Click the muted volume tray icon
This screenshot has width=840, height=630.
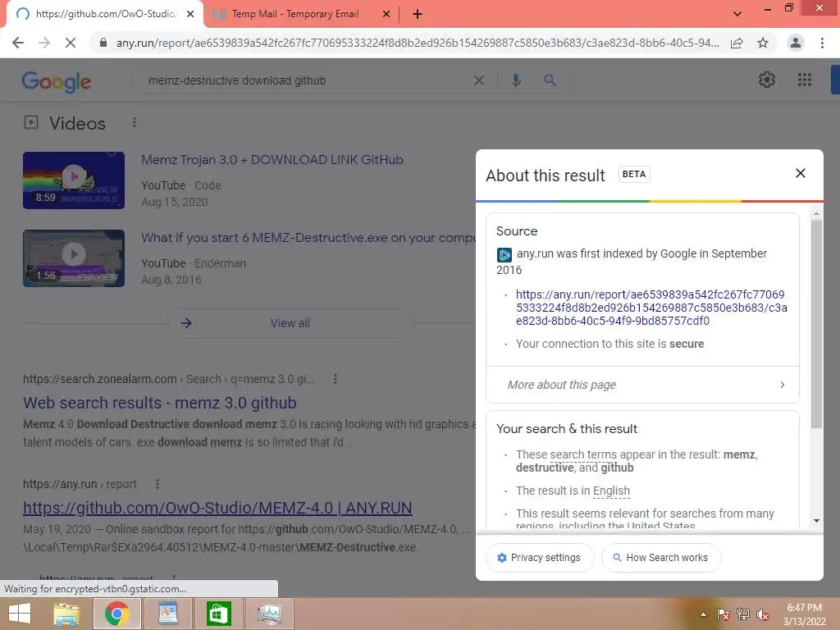[763, 614]
